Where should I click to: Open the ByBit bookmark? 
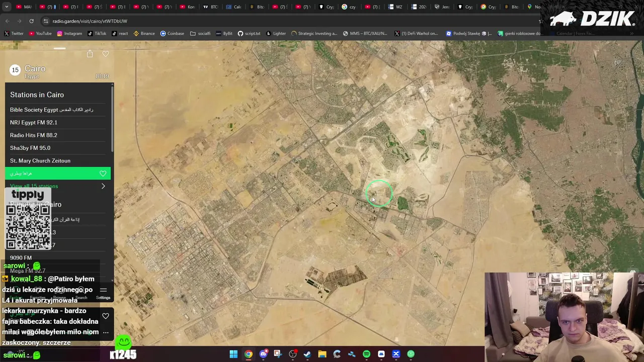[x=224, y=34]
